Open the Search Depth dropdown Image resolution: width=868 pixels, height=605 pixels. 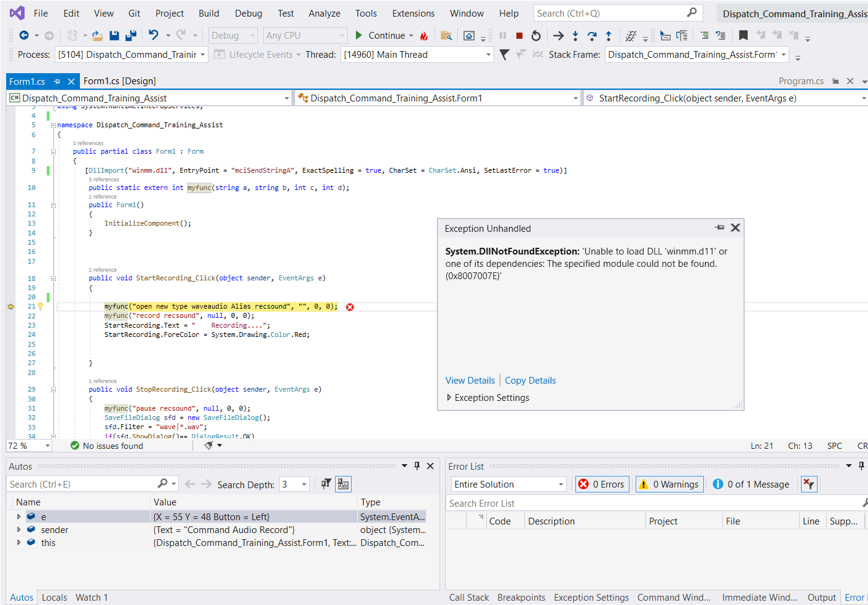(294, 484)
